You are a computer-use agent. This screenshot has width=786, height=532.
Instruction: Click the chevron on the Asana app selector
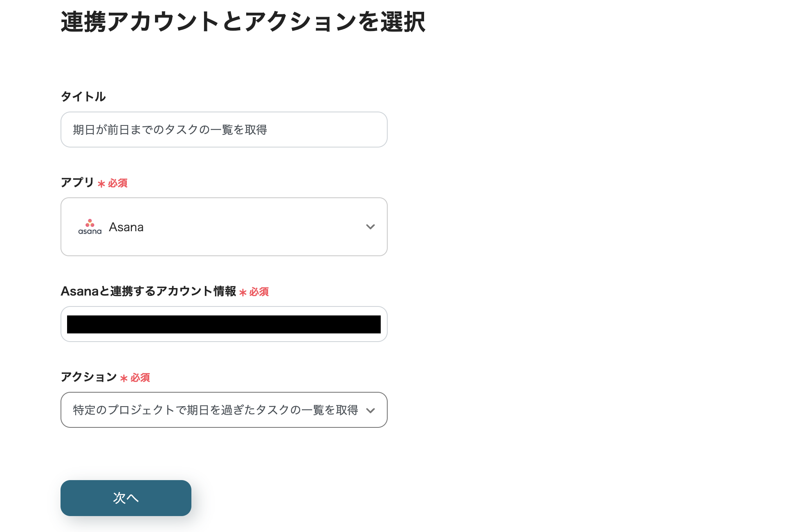click(371, 226)
